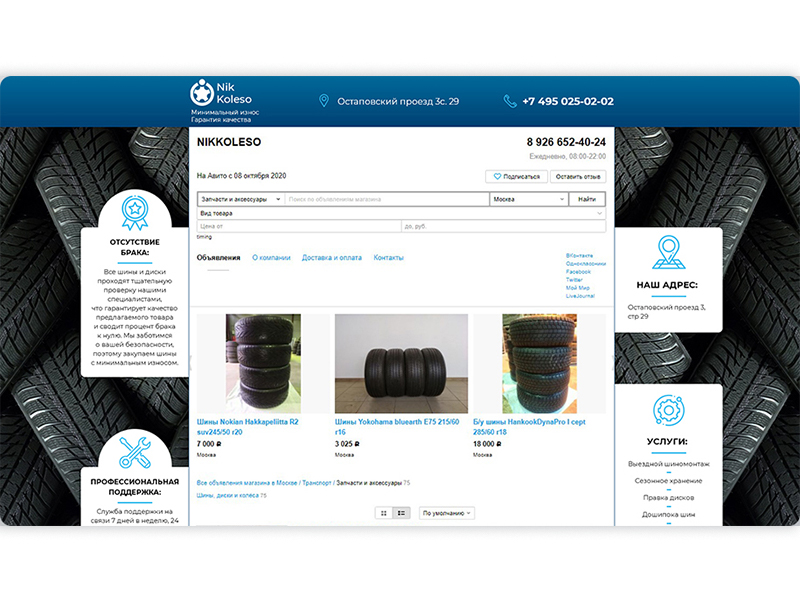Open the ВКонтакте share link
800x600 pixels.
(579, 256)
